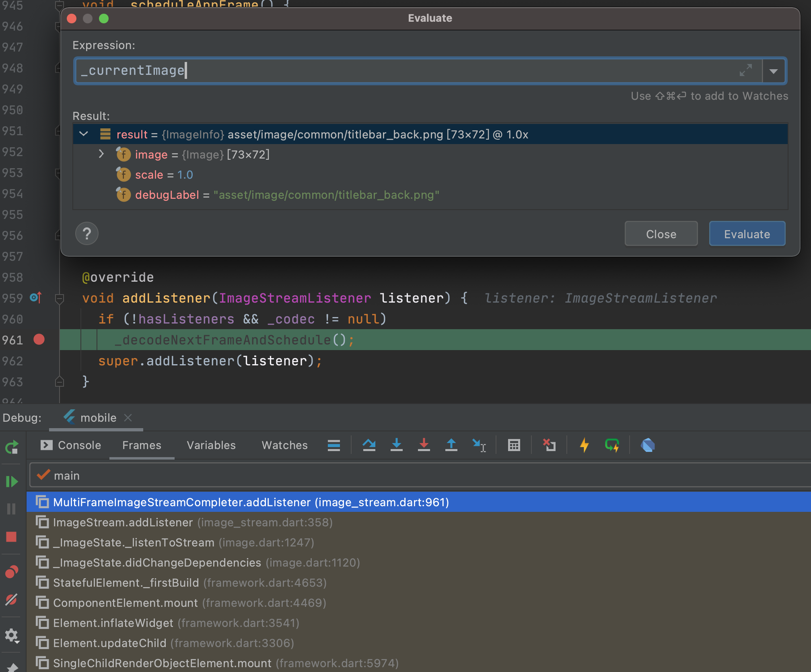The width and height of the screenshot is (811, 672).
Task: Open Evaluate Expression calculator icon
Action: [x=514, y=445]
